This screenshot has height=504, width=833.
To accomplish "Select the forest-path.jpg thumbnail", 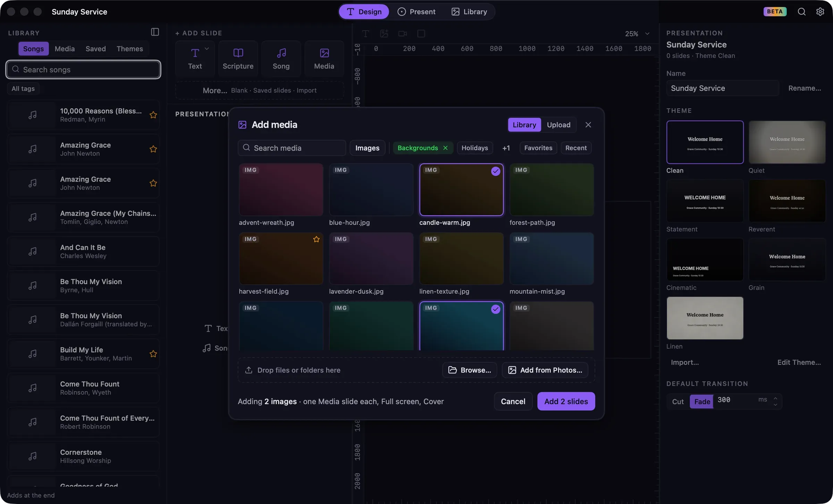I will (x=552, y=190).
